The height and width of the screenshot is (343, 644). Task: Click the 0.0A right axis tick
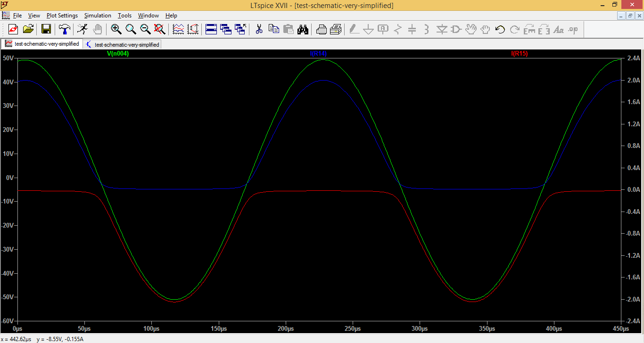pyautogui.click(x=634, y=189)
